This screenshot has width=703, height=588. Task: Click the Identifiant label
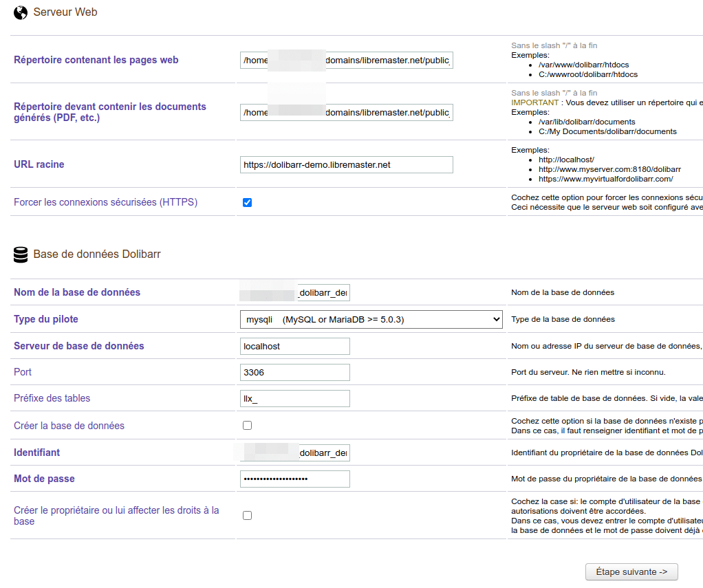(x=36, y=453)
